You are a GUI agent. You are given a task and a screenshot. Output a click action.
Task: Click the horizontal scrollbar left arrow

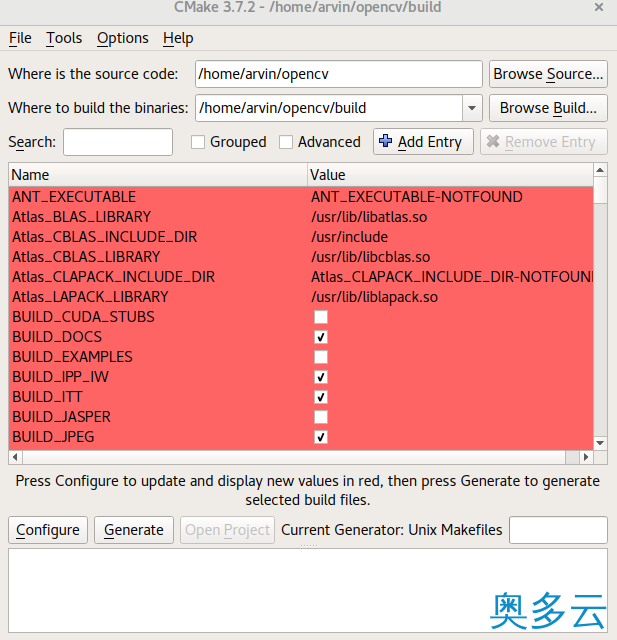[x=15, y=457]
